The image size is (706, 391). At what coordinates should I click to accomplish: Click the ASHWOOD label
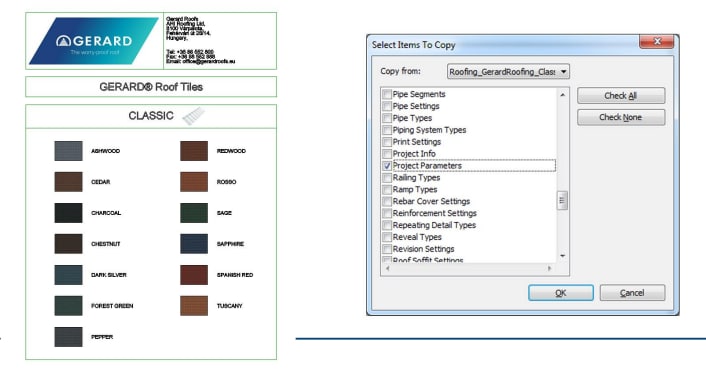click(x=105, y=151)
